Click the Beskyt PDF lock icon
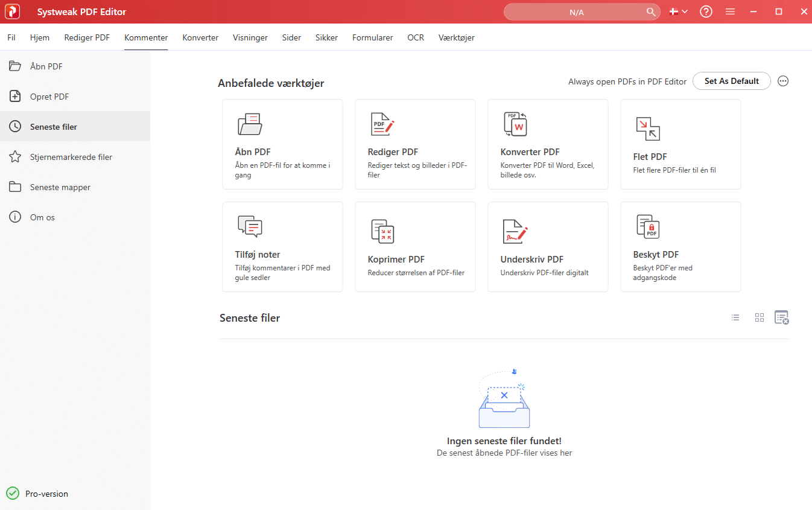 pos(648,226)
